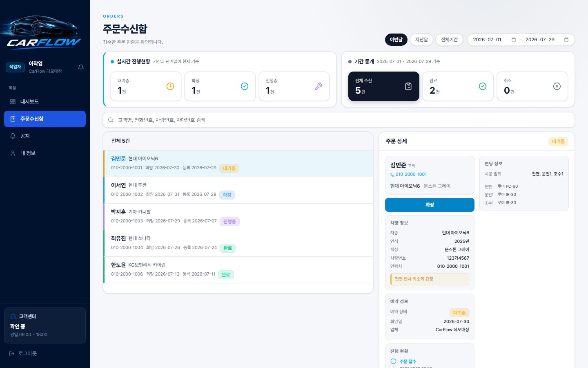The width and height of the screenshot is (588, 368).
Task: Click 색상 value 문스톤 그레이
Action: 457,249
